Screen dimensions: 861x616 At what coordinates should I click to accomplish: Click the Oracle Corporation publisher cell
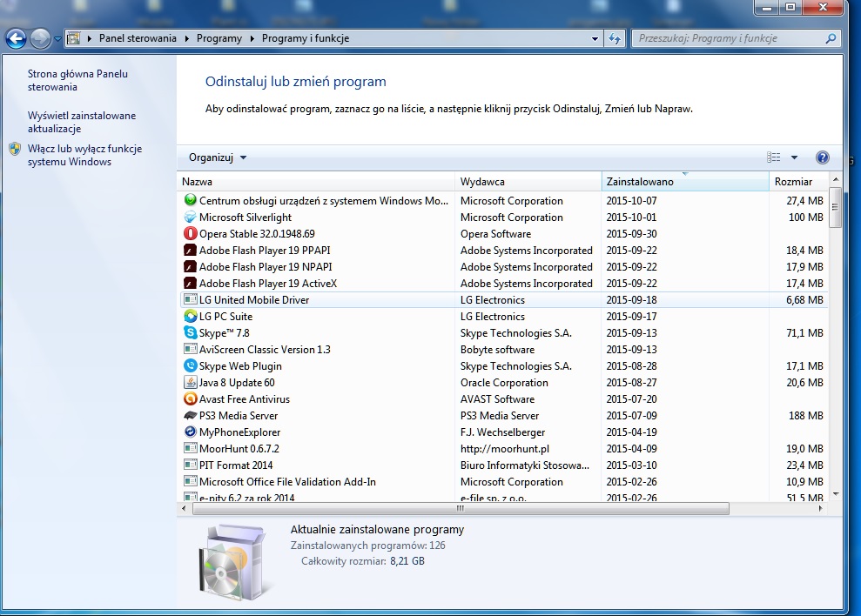[x=504, y=383]
